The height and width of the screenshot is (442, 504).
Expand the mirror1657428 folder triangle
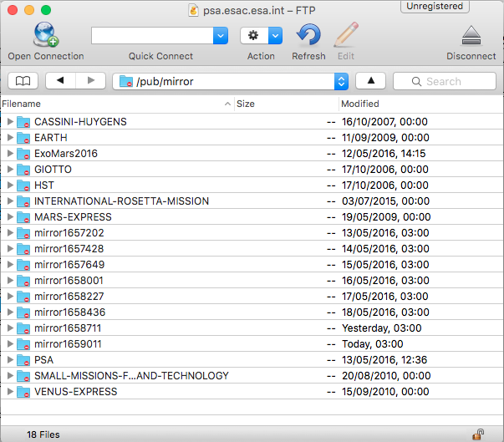click(10, 248)
